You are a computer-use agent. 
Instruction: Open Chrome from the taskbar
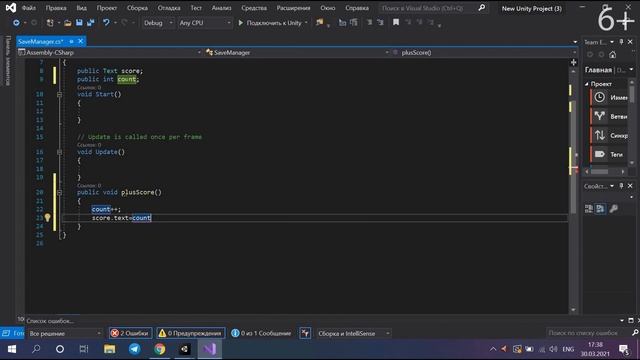click(160, 349)
